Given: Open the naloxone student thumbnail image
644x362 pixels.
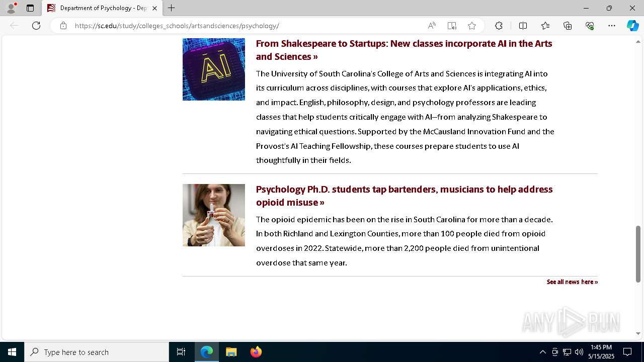Looking at the screenshot, I should pos(214,215).
